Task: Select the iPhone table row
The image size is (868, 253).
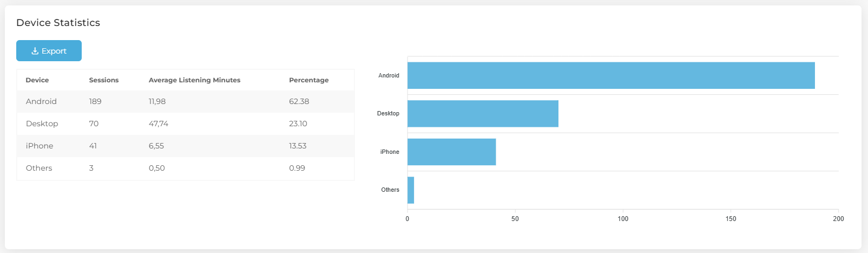Action: (186, 146)
